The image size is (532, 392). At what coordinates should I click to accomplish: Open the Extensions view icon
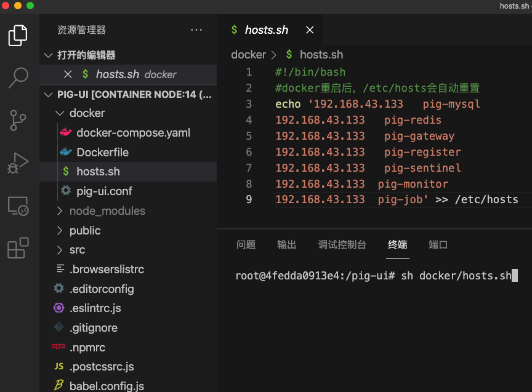(18, 248)
